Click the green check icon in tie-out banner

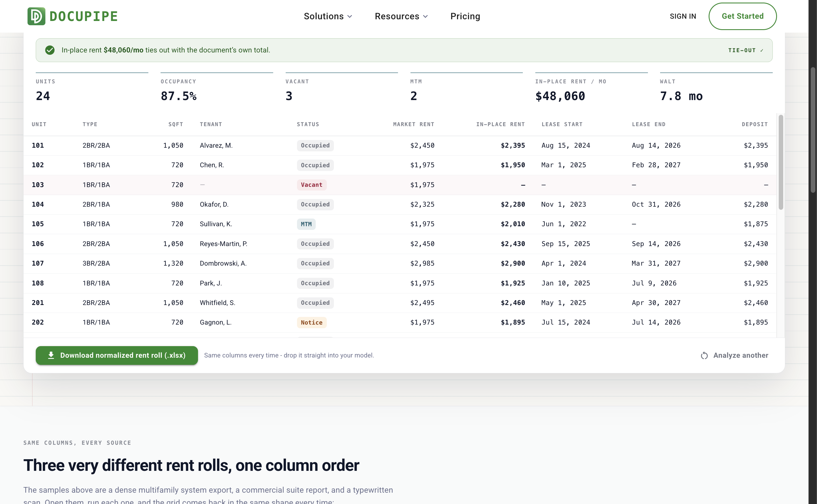pos(50,50)
